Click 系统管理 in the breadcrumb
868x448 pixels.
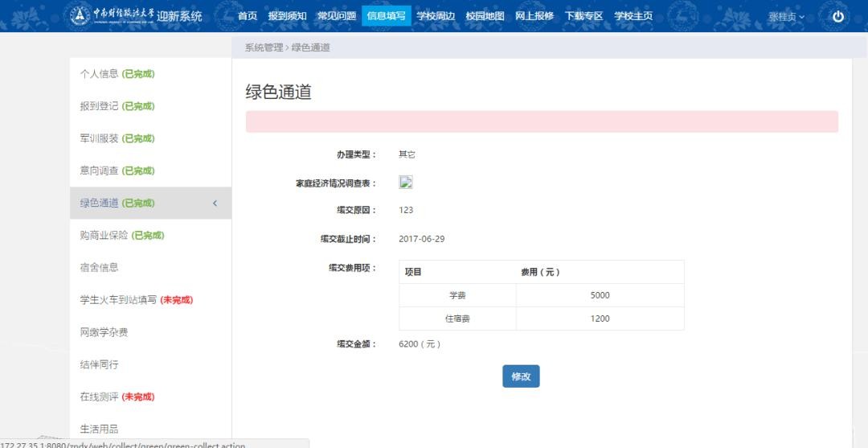pos(264,47)
